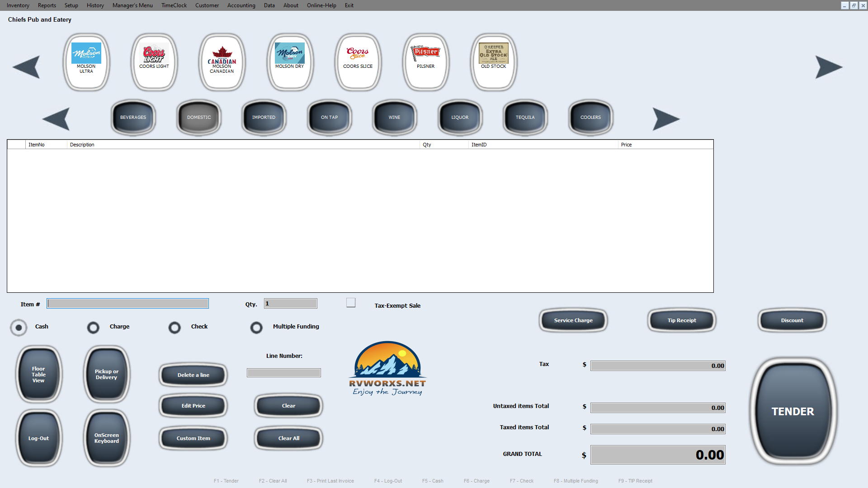
Task: Choose the Molson Canadian product icon
Action: [222, 61]
